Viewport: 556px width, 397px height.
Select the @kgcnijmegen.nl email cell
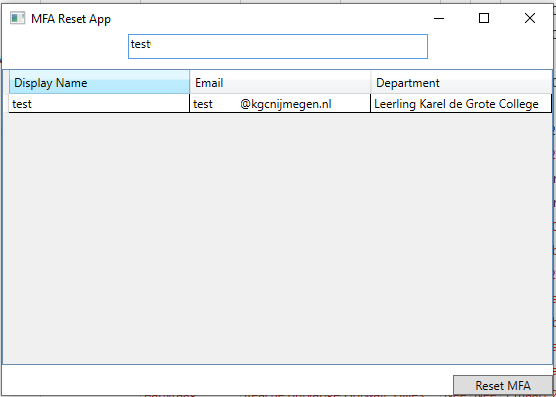click(x=280, y=104)
